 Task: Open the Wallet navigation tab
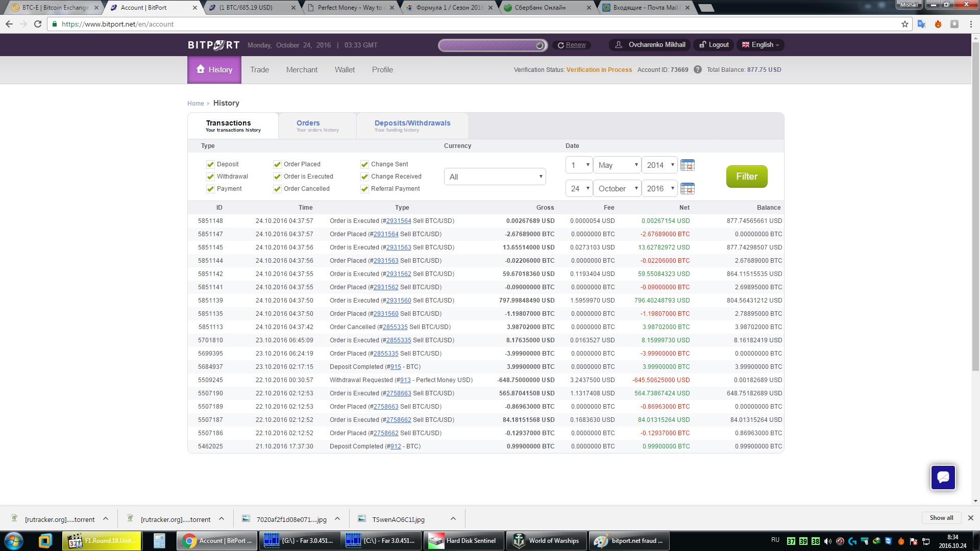(345, 70)
